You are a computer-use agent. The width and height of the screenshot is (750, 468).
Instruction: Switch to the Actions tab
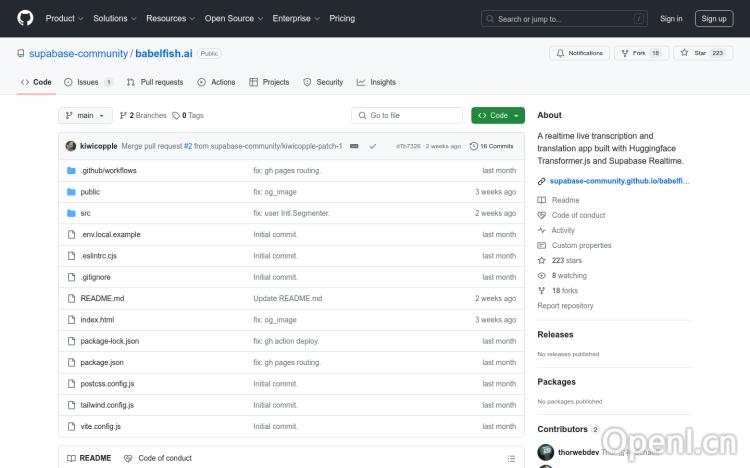click(216, 82)
